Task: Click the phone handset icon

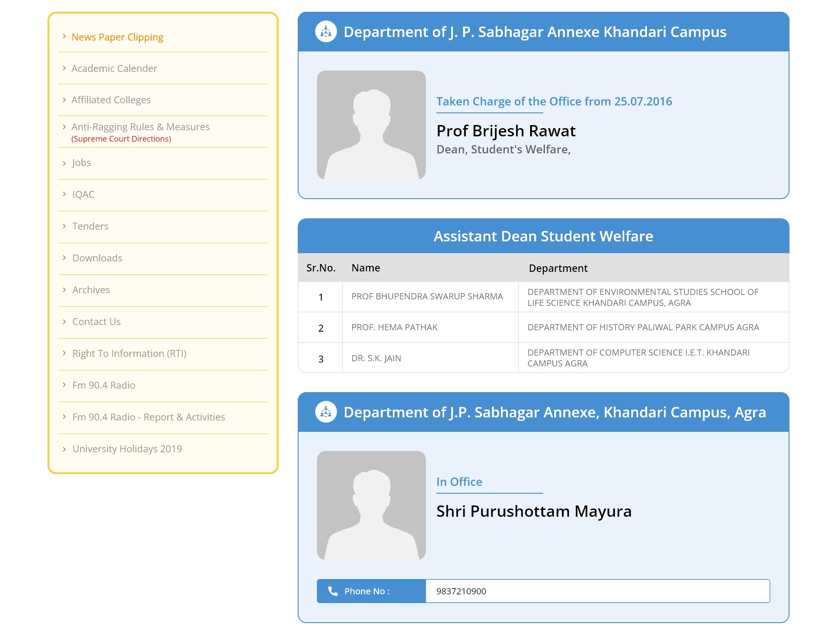Action: tap(333, 591)
